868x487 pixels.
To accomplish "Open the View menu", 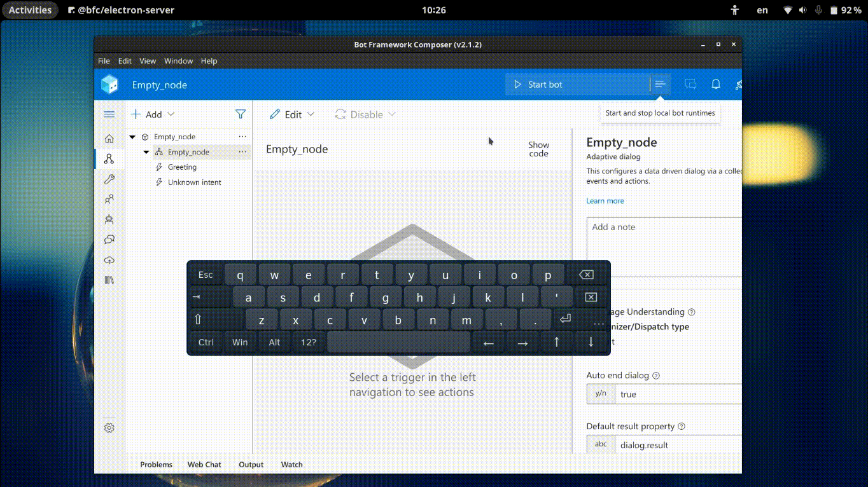I will coord(148,61).
